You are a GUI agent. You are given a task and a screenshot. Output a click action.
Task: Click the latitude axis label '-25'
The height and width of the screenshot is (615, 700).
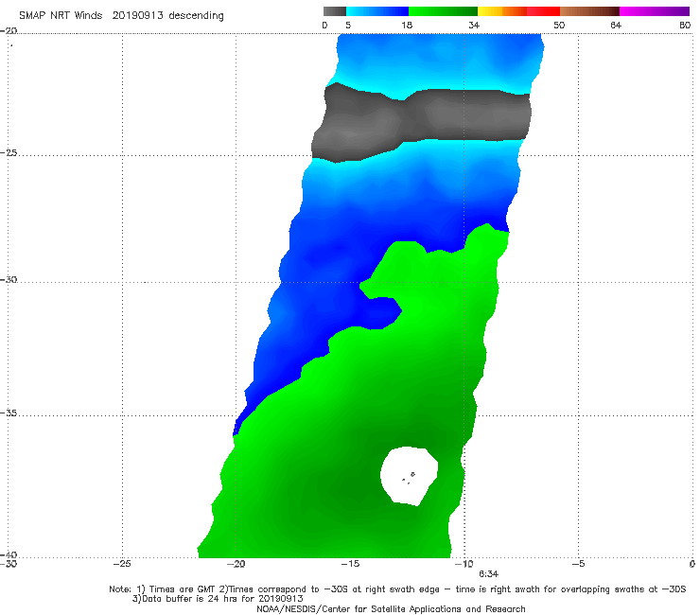(9, 153)
